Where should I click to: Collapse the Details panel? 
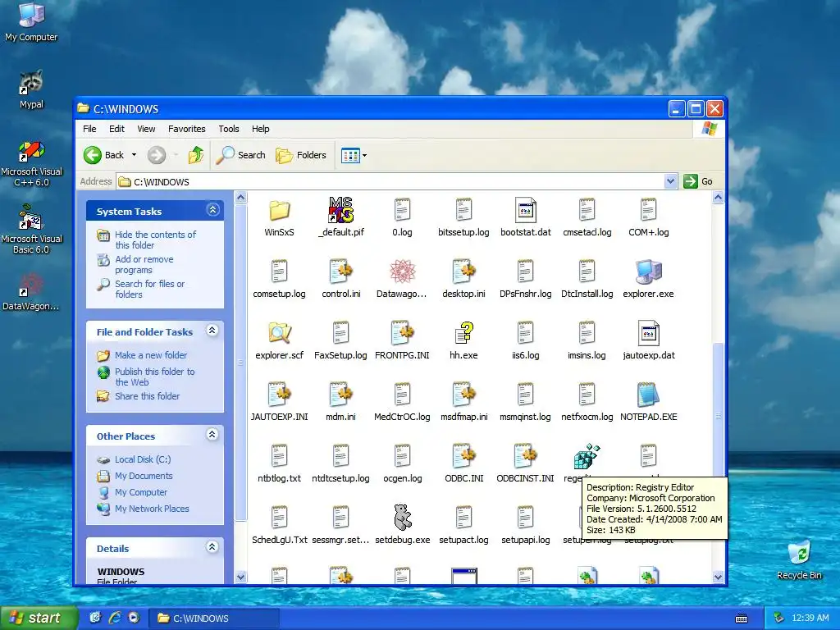point(212,547)
